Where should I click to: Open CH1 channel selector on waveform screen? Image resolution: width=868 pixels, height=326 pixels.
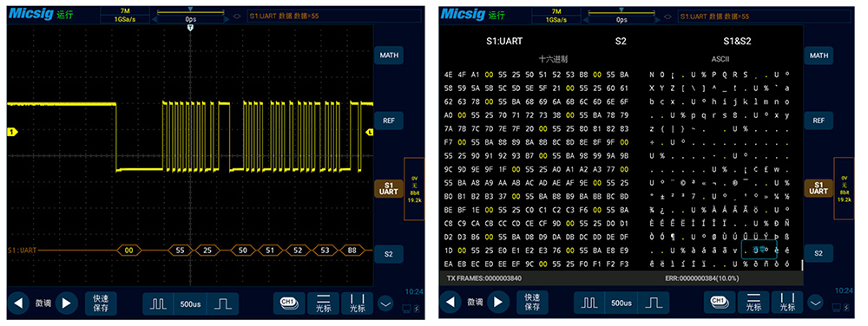click(289, 303)
